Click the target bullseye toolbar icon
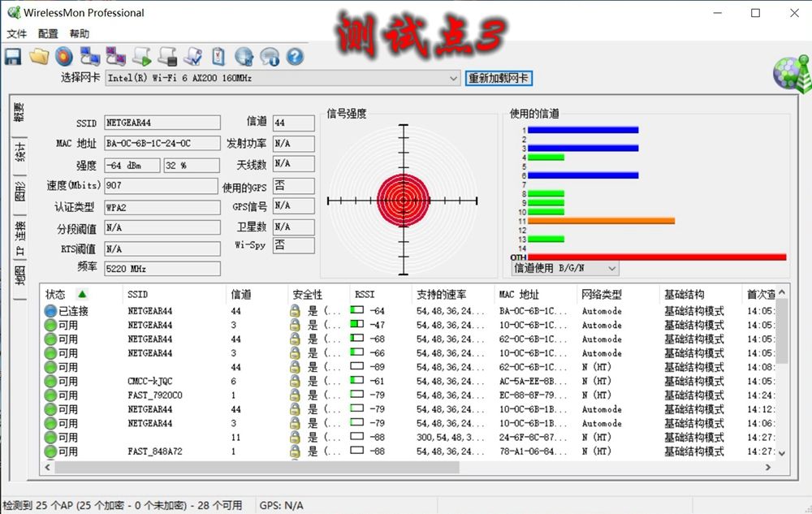 coord(64,56)
